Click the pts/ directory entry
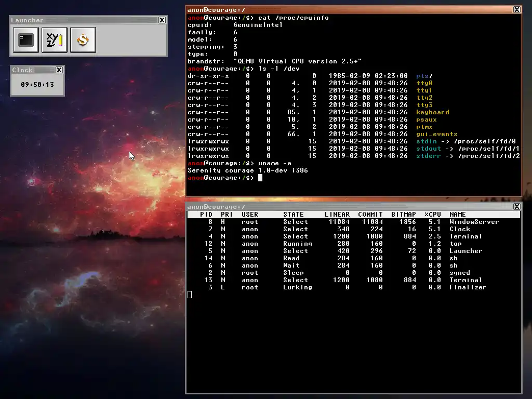532x399 pixels. [x=424, y=76]
